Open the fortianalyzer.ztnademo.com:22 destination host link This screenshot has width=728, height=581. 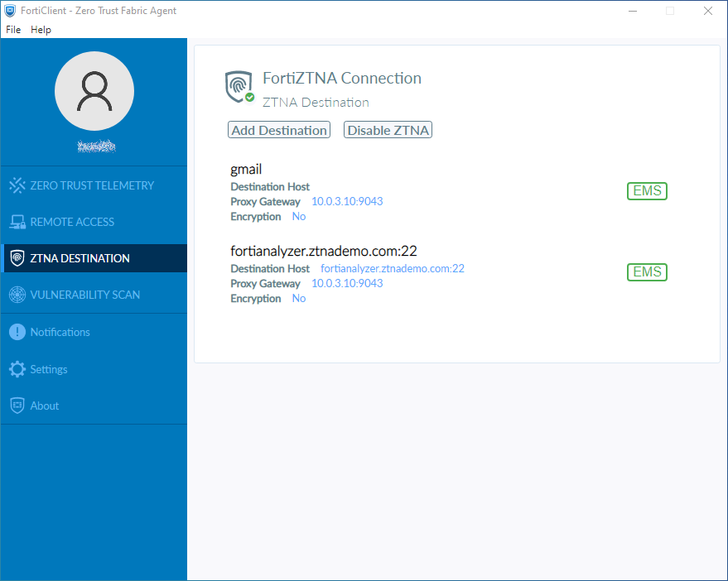tap(392, 268)
